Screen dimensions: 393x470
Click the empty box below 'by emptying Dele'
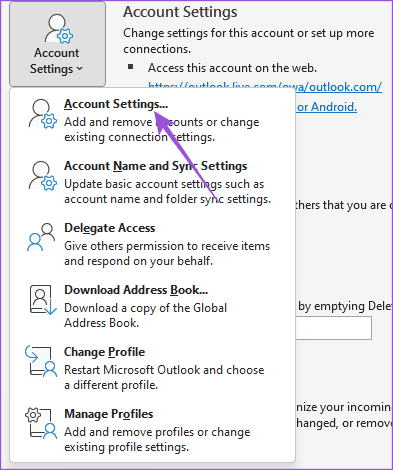pos(334,328)
